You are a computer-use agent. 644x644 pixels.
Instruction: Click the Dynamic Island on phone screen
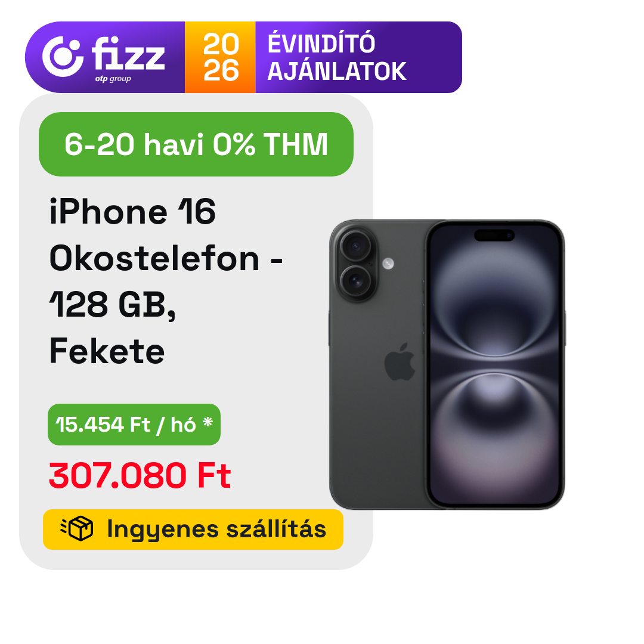pos(494,236)
